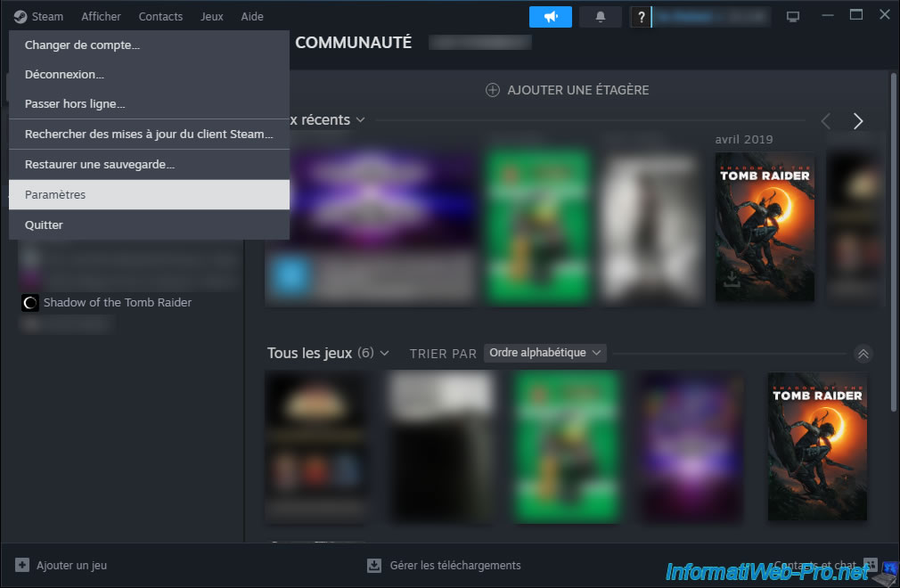Collapse Tous les jeux shelf with double-chevron icon
900x588 pixels.
[x=863, y=354]
